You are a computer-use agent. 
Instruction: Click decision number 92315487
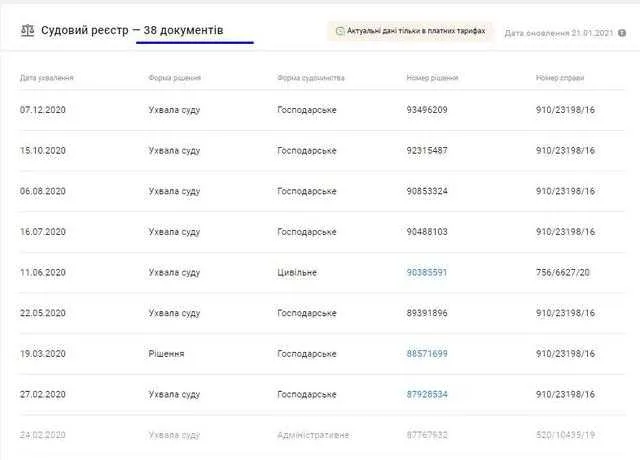(x=427, y=151)
